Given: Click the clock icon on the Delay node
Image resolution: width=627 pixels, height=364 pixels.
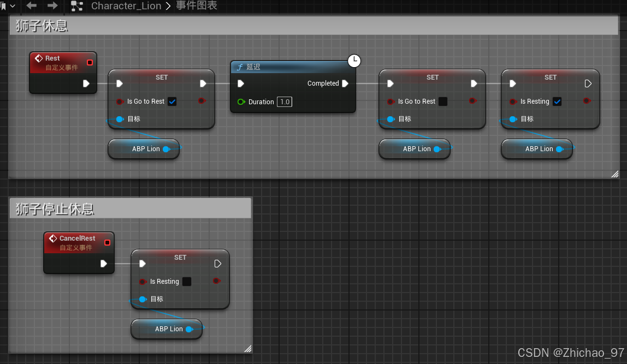Looking at the screenshot, I should [x=354, y=61].
